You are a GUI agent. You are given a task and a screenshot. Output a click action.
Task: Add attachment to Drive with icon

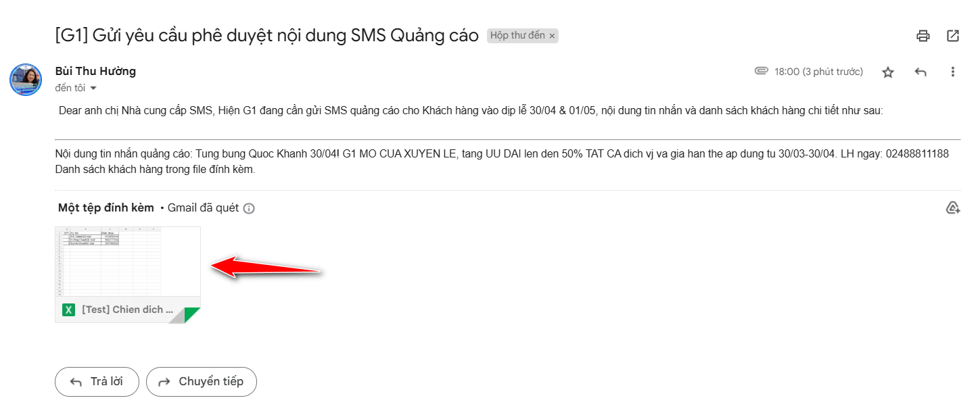pos(953,207)
